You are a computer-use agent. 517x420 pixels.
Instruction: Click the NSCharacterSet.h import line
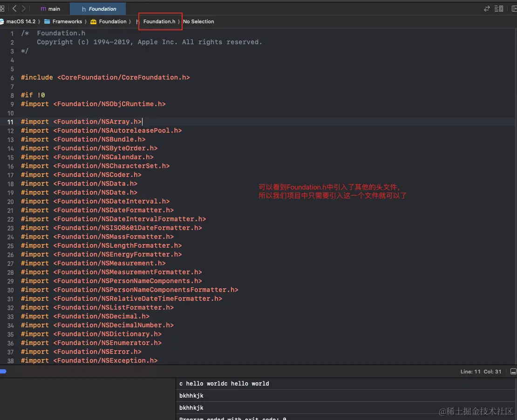(95, 166)
